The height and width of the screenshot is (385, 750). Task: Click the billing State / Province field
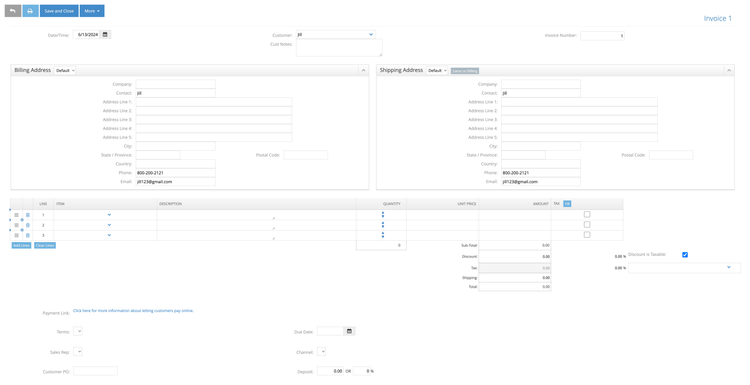(x=158, y=155)
